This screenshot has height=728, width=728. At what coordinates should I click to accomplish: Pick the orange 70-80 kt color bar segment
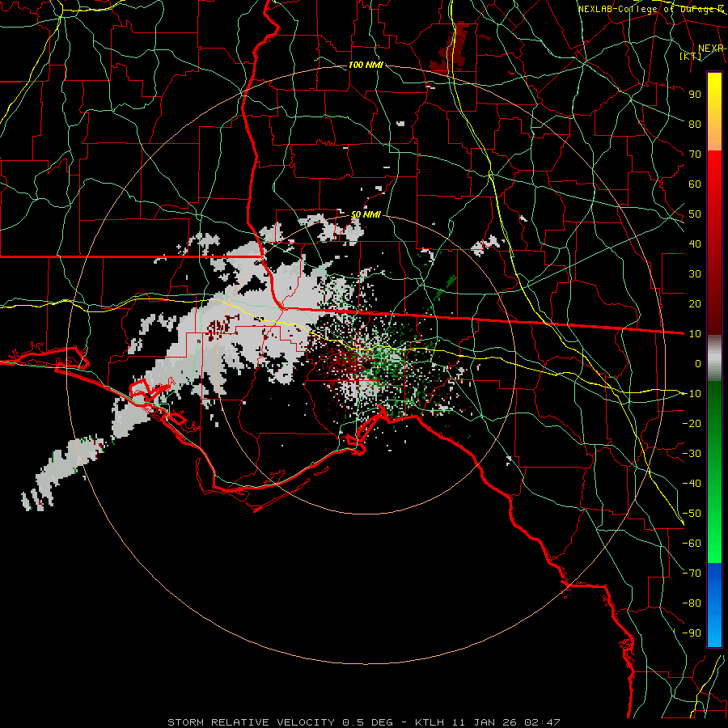(714, 138)
